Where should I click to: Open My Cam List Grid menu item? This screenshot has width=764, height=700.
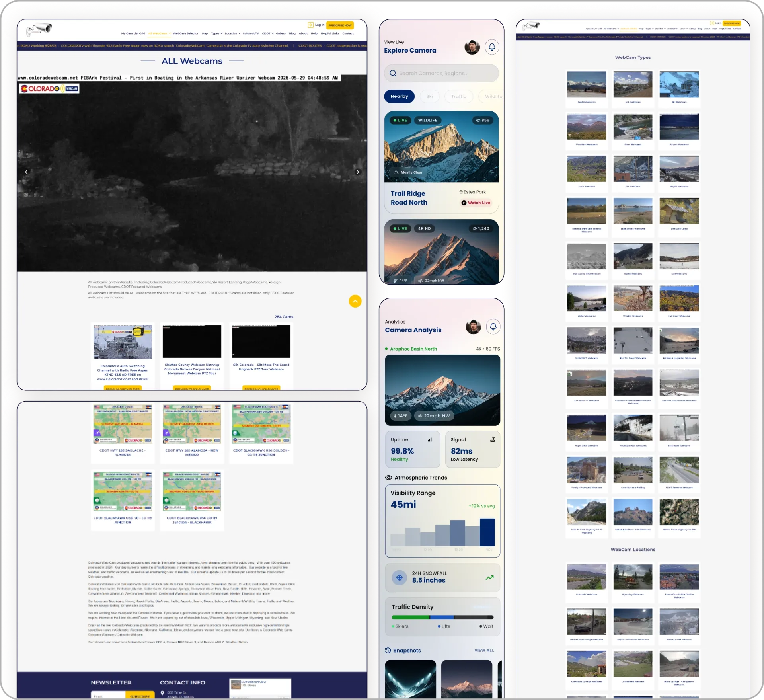click(133, 33)
